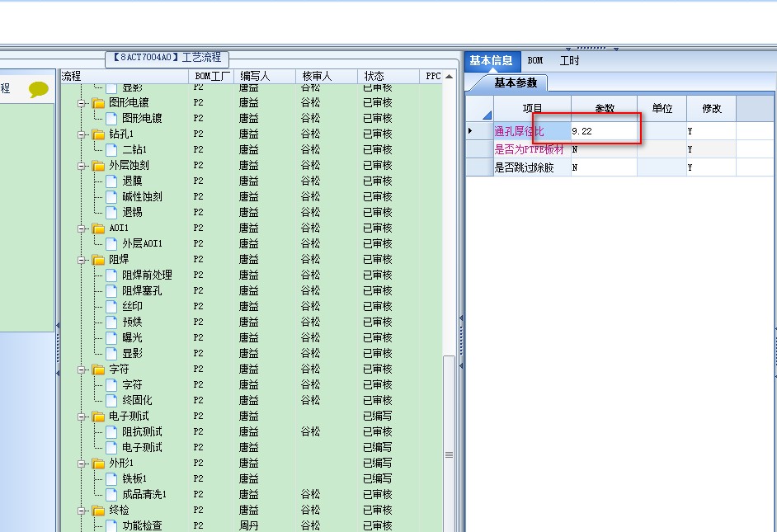Viewport: 777px width, 532px height.
Task: Open the BOM tab
Action: [535, 60]
